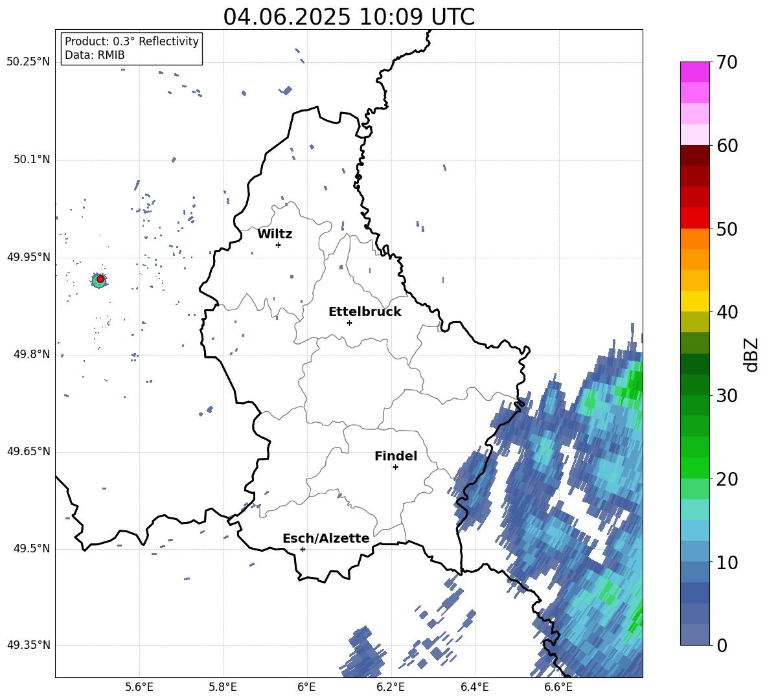This screenshot has height=700, width=767.
Task: Click the 30 tick on the colorbar
Action: click(x=727, y=396)
